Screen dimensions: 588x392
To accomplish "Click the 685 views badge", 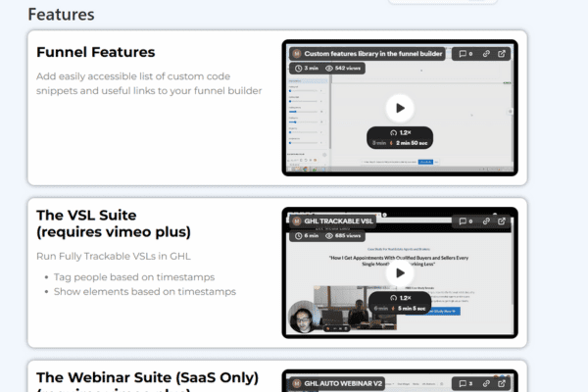I will (x=343, y=236).
